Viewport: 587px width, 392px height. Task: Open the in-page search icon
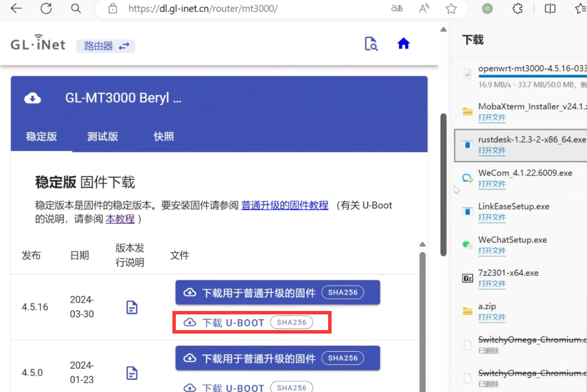tap(371, 43)
